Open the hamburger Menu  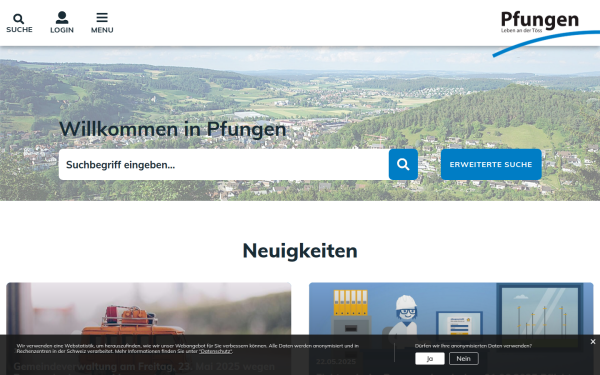(x=102, y=23)
